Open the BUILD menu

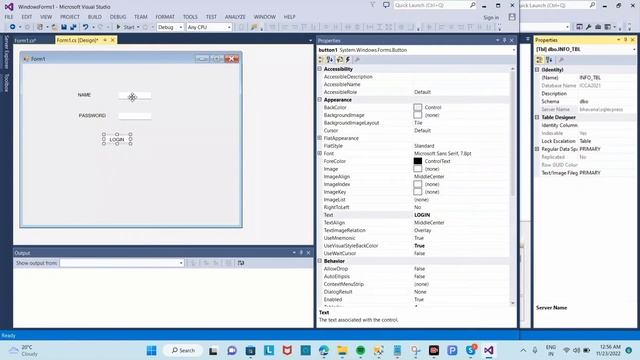pos(95,17)
